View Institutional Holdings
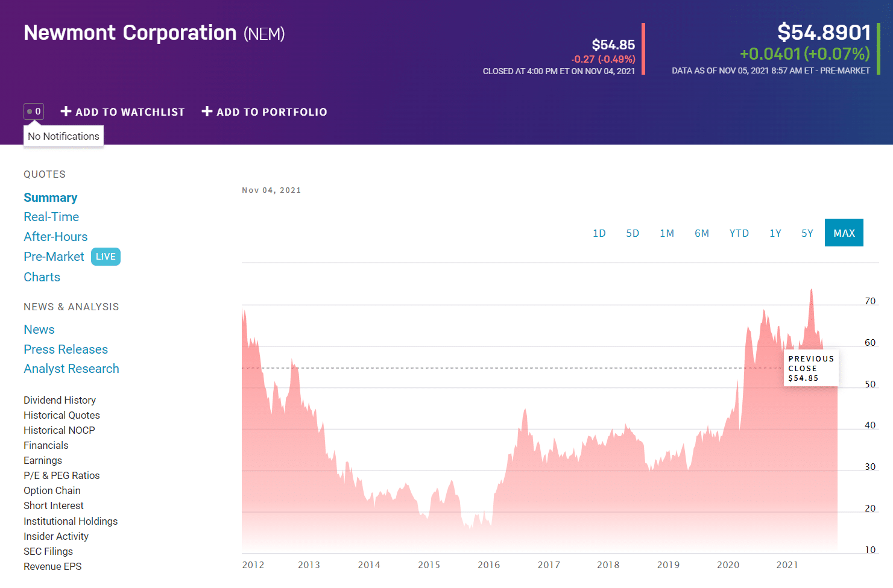This screenshot has width=893, height=588. pos(71,521)
